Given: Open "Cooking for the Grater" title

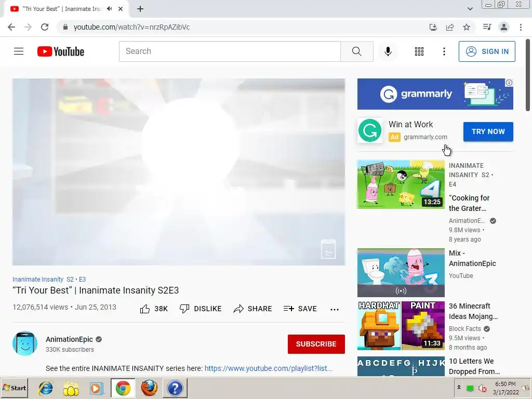Looking at the screenshot, I should pyautogui.click(x=469, y=203).
